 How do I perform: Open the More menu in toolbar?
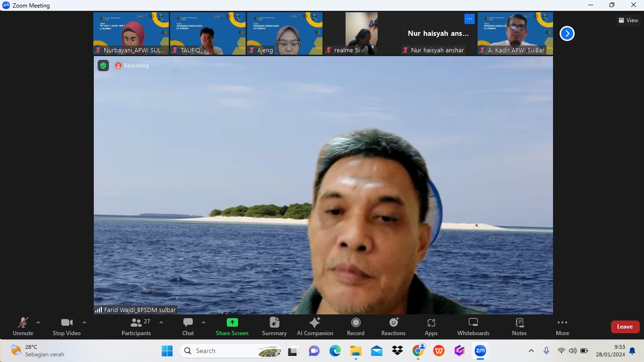(562, 326)
